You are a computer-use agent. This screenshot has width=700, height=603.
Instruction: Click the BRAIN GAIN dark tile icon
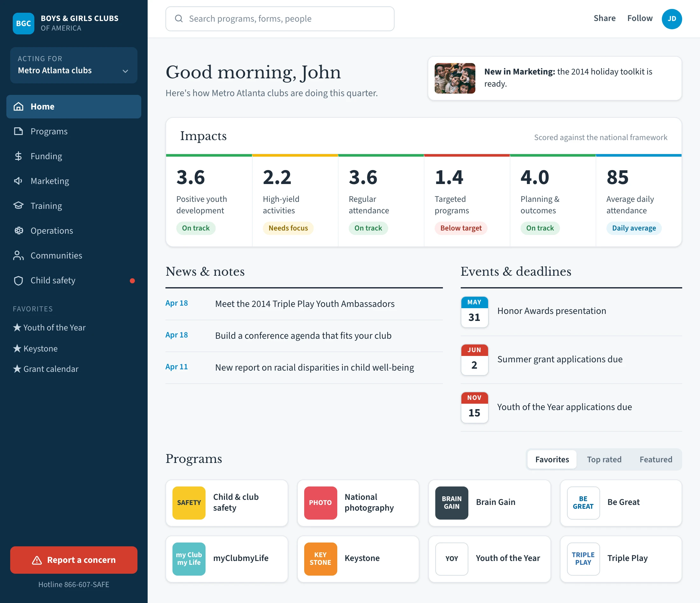pos(451,503)
